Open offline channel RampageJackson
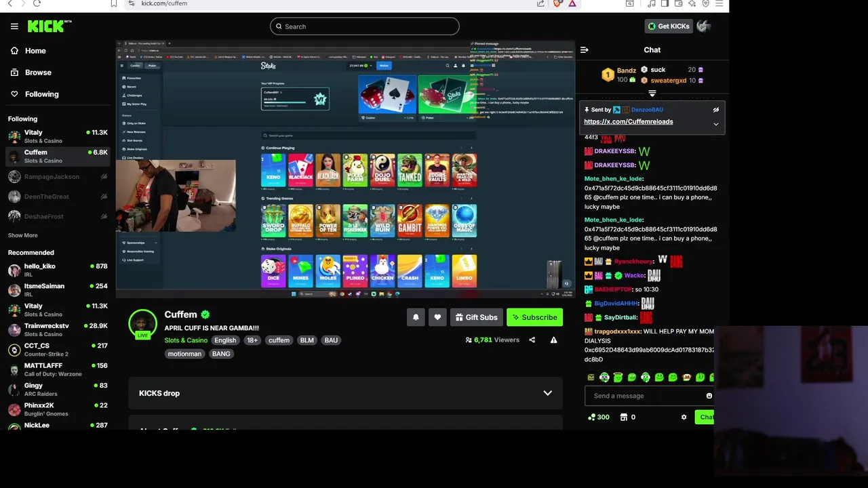Screen dimensions: 868x488 point(57,177)
